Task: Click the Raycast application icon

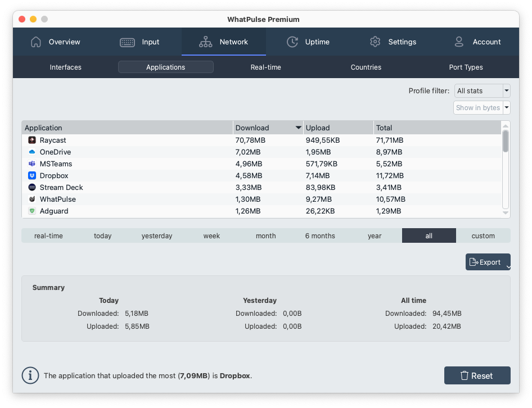Action: (x=31, y=140)
